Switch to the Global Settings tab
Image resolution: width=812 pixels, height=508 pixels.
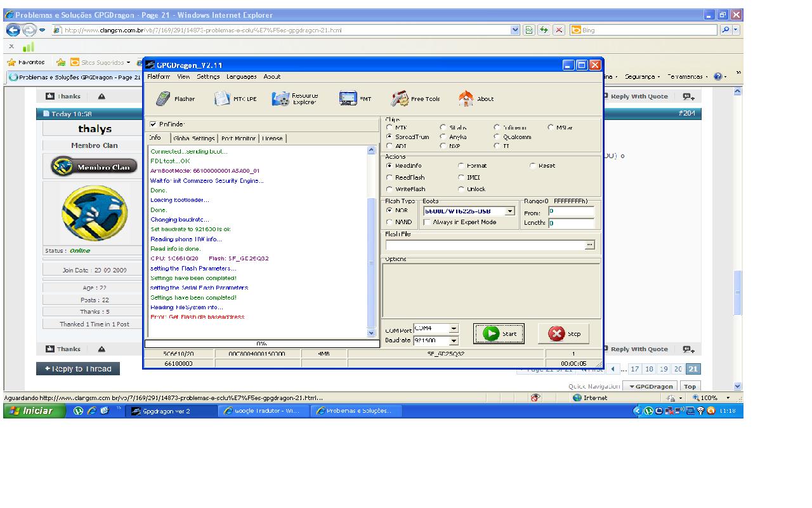tap(193, 138)
